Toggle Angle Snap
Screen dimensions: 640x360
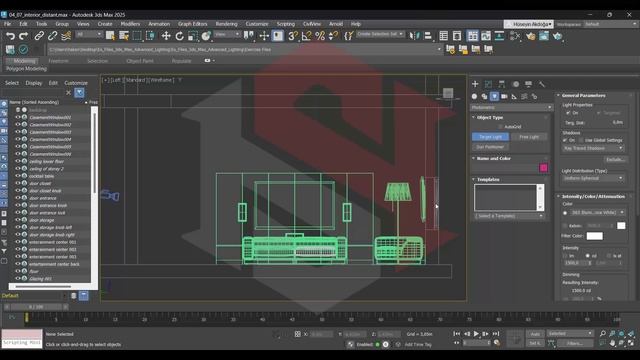(306, 36)
